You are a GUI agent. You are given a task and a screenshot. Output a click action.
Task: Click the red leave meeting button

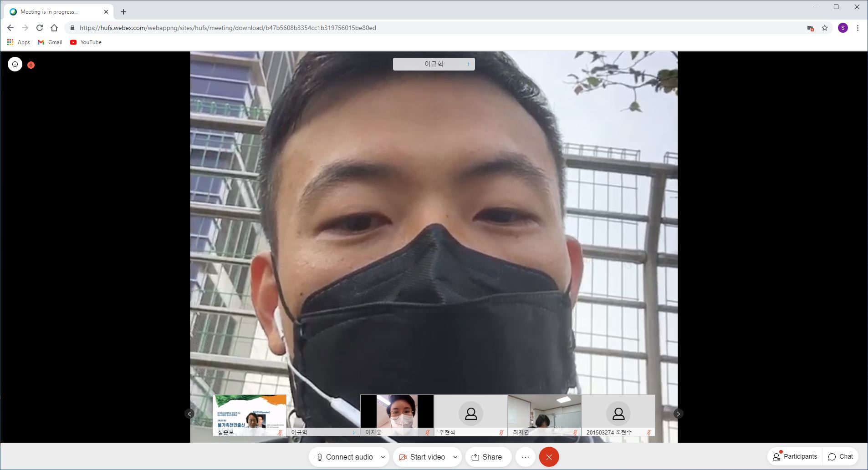tap(549, 457)
